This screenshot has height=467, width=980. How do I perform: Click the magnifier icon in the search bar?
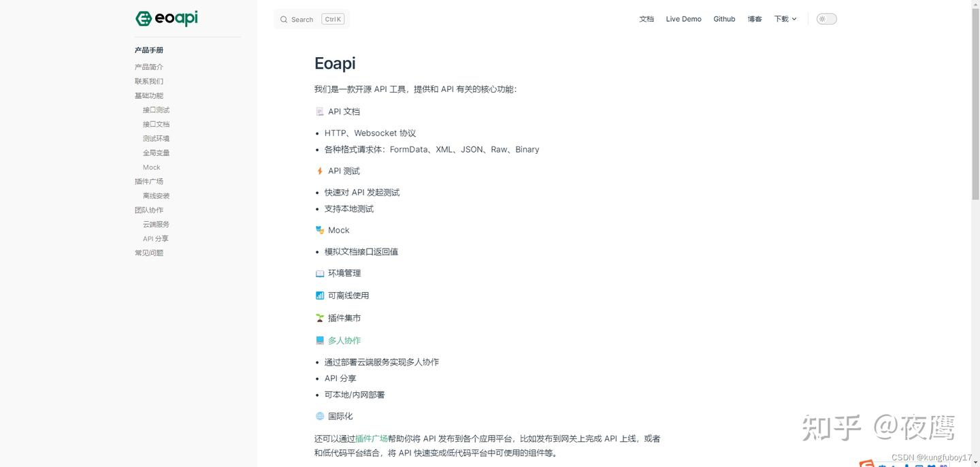[284, 19]
